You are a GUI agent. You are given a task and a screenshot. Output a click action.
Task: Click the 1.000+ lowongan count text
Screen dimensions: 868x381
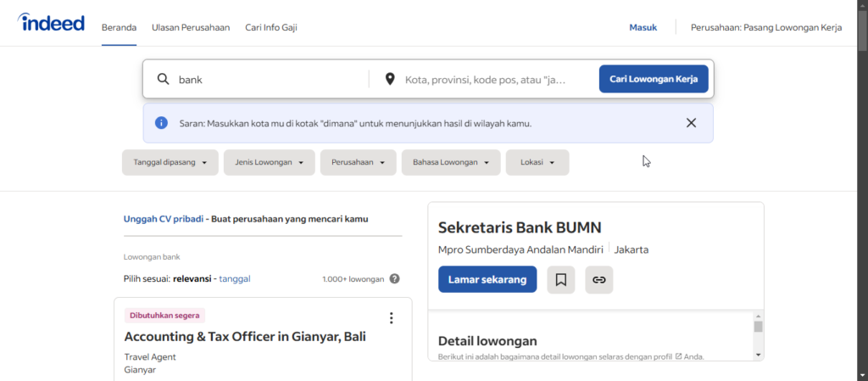(x=353, y=279)
